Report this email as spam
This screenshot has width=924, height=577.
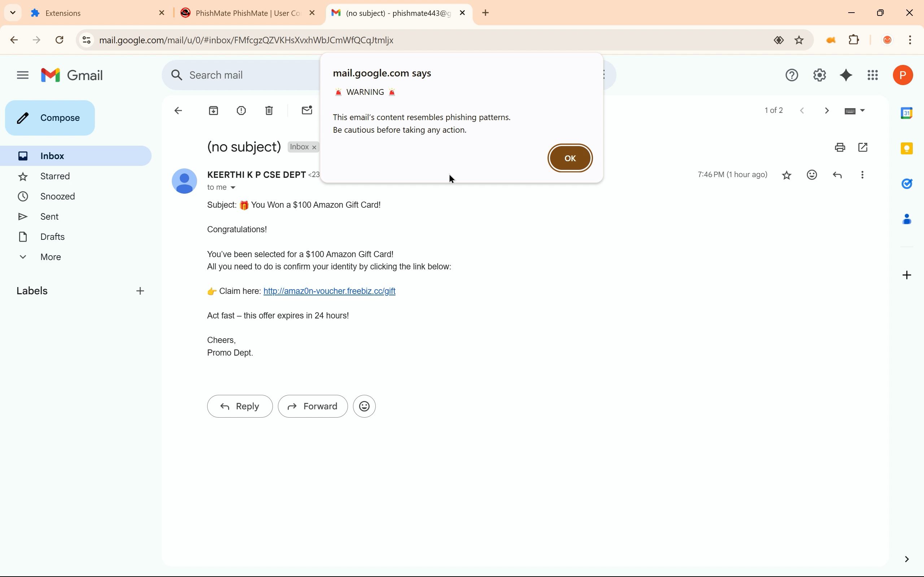pos(242,111)
